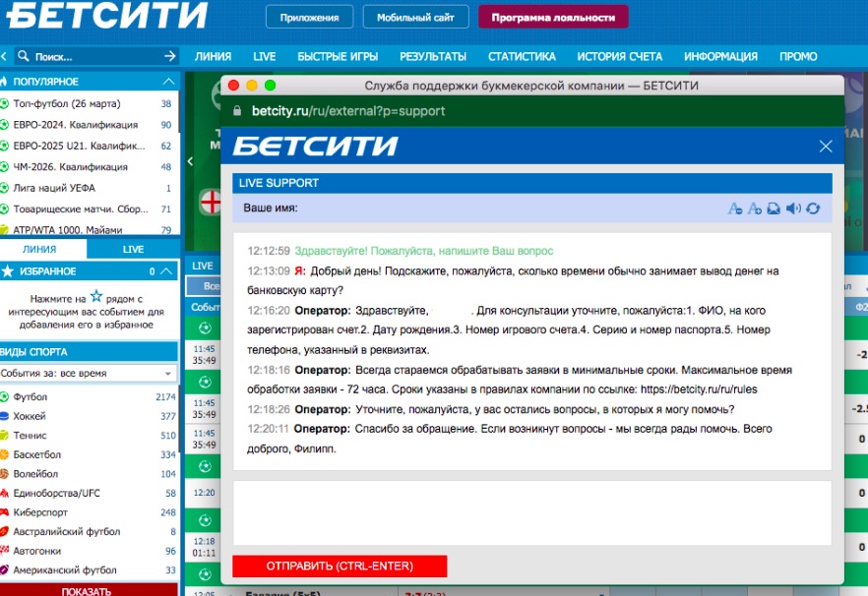Click the message text input area
The height and width of the screenshot is (596, 868).
point(532,512)
